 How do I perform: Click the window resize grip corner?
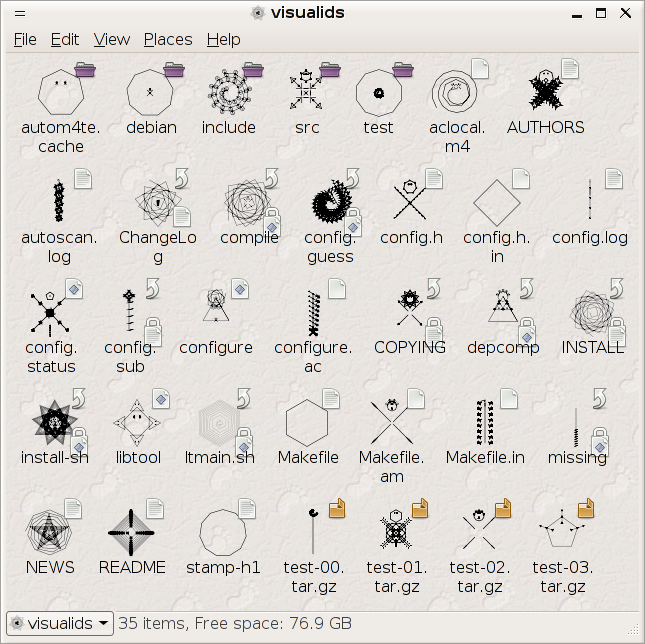click(633, 630)
